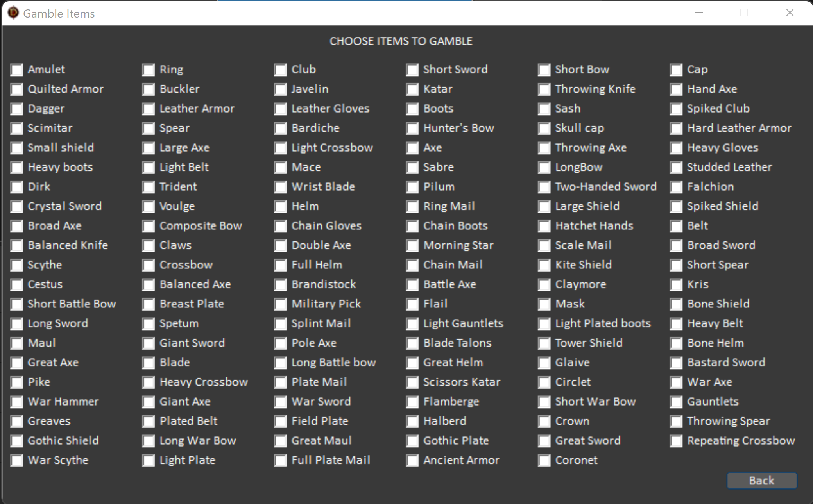
Task: Check the Hunter's Bow box
Action: 412,129
